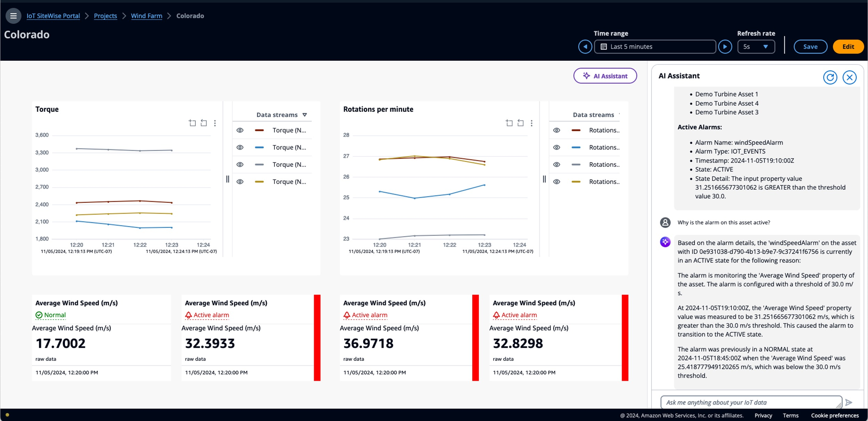
Task: Click the AI Assistant reset chat icon
Action: (x=830, y=77)
